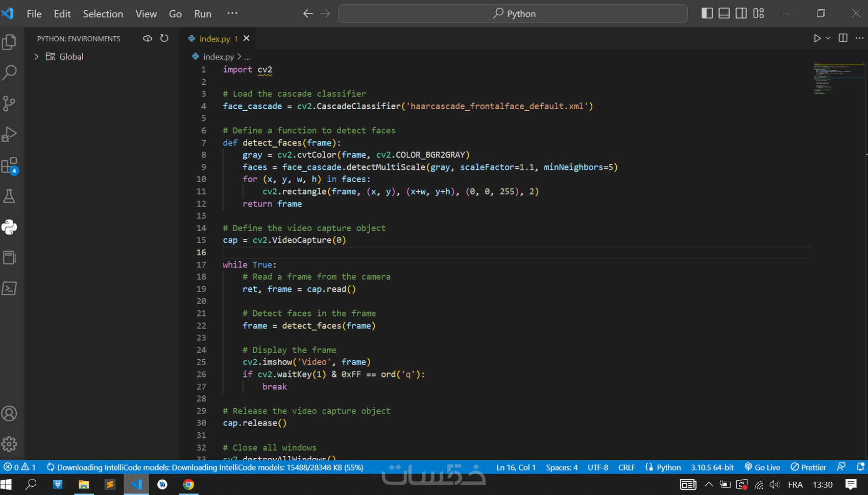Open the run options dropdown arrow

coord(828,38)
